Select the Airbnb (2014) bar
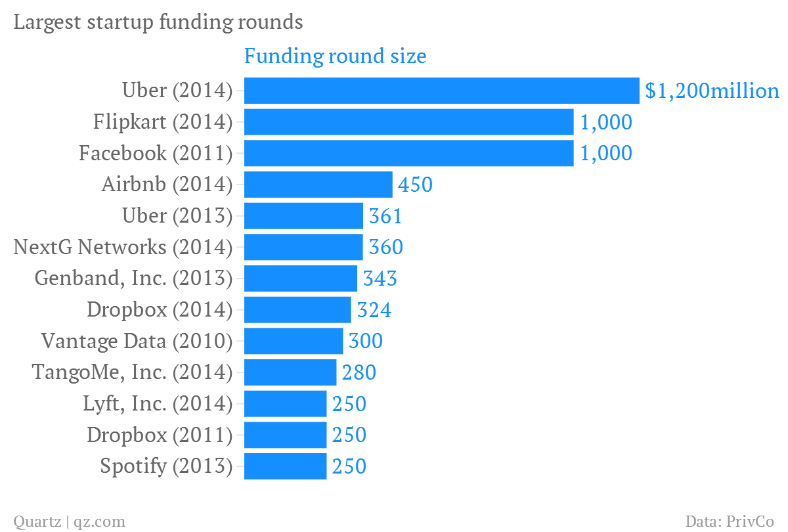This screenshot has height=532, width=788. (318, 185)
